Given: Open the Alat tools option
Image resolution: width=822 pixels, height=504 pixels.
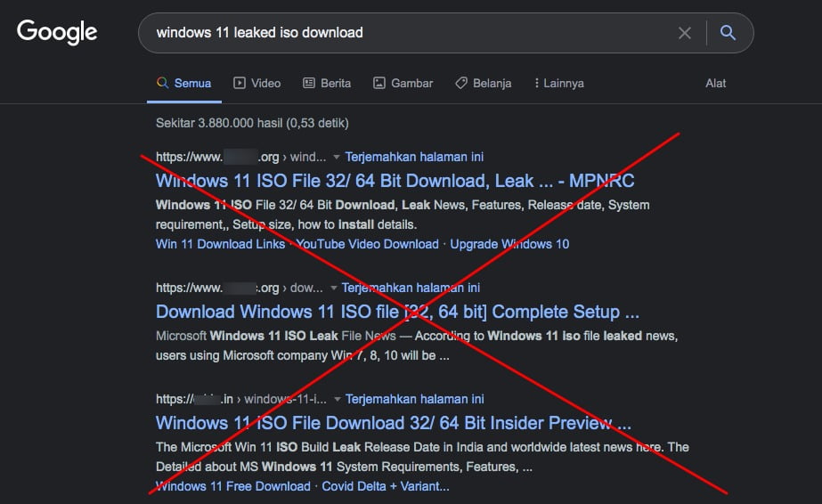Looking at the screenshot, I should [716, 84].
